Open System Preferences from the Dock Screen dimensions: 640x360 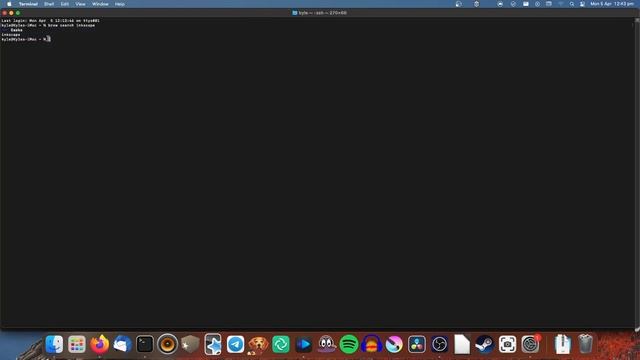click(x=530, y=344)
